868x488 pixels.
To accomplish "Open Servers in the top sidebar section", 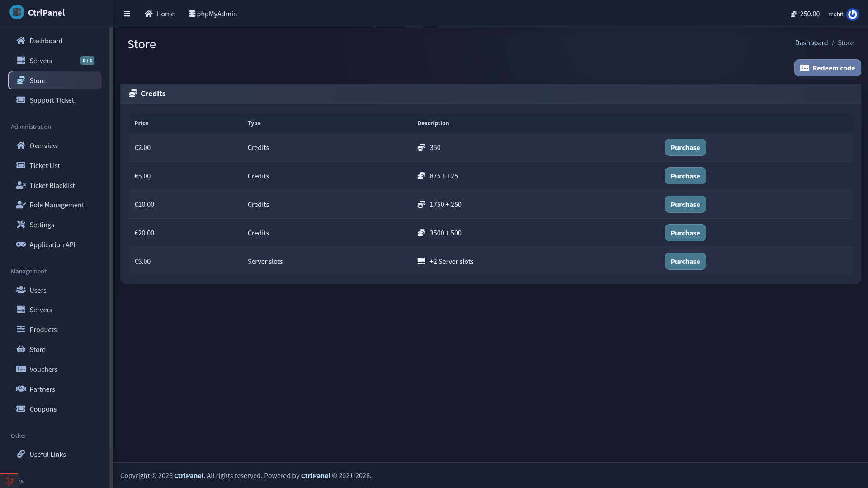I will coord(55,61).
